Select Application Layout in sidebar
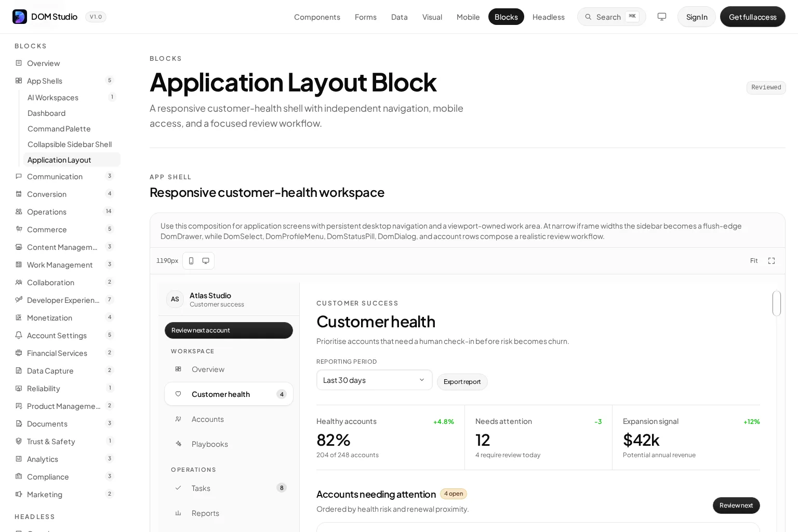This screenshot has height=532, width=798. coord(72,159)
